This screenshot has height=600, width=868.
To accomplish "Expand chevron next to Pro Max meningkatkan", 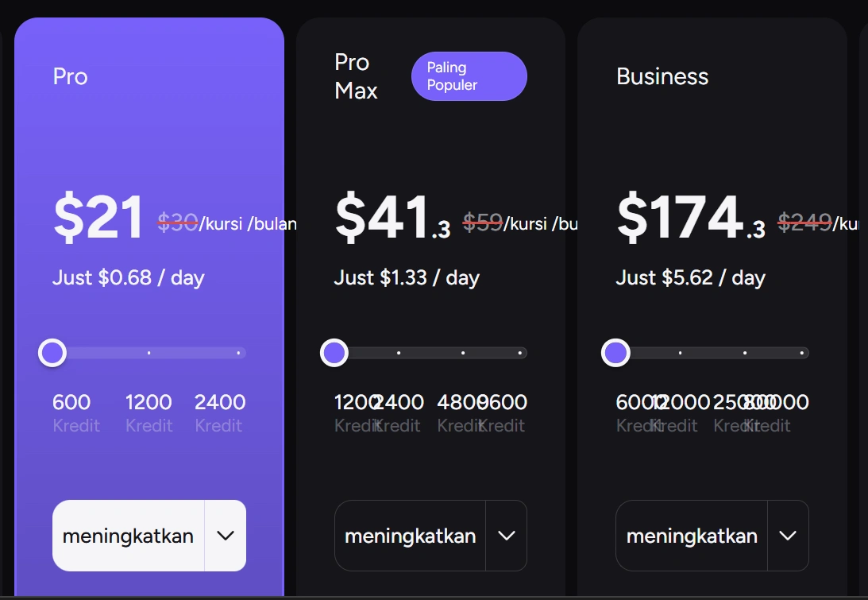I will pos(507,536).
